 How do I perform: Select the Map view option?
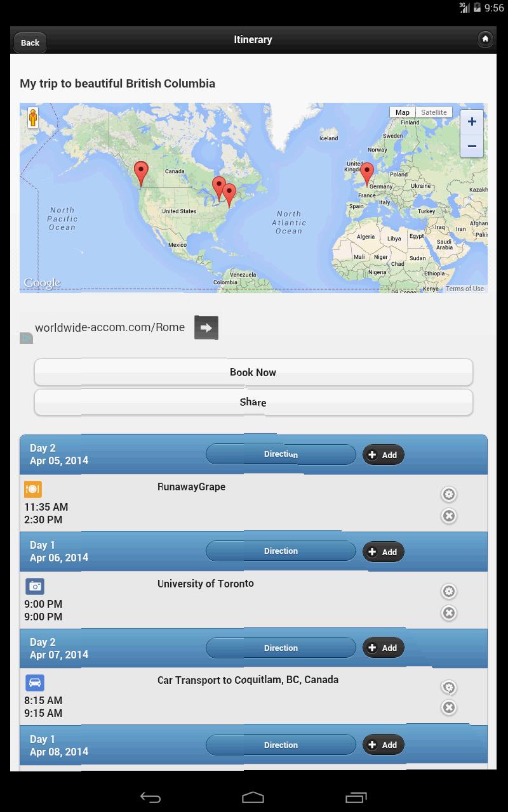pyautogui.click(x=402, y=112)
